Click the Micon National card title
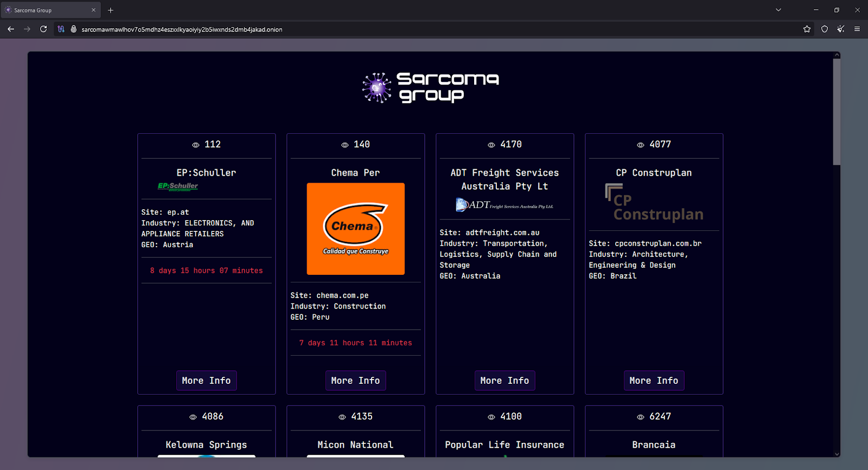 pyautogui.click(x=355, y=445)
